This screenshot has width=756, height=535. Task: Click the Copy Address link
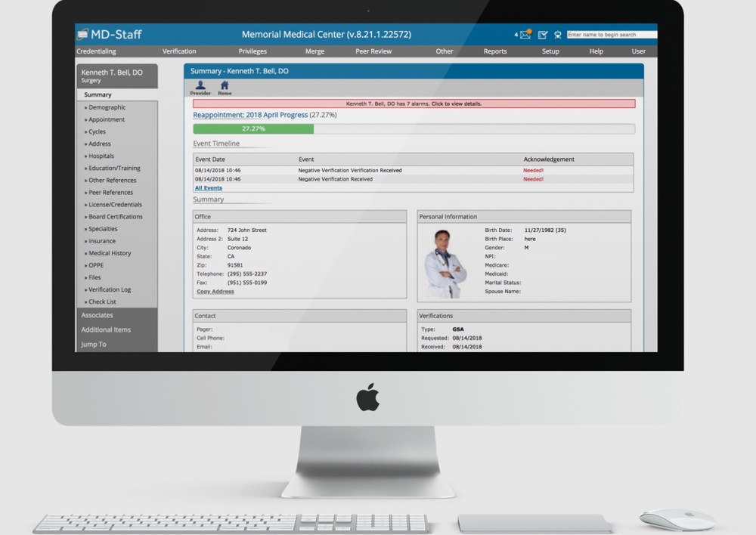[x=215, y=291]
